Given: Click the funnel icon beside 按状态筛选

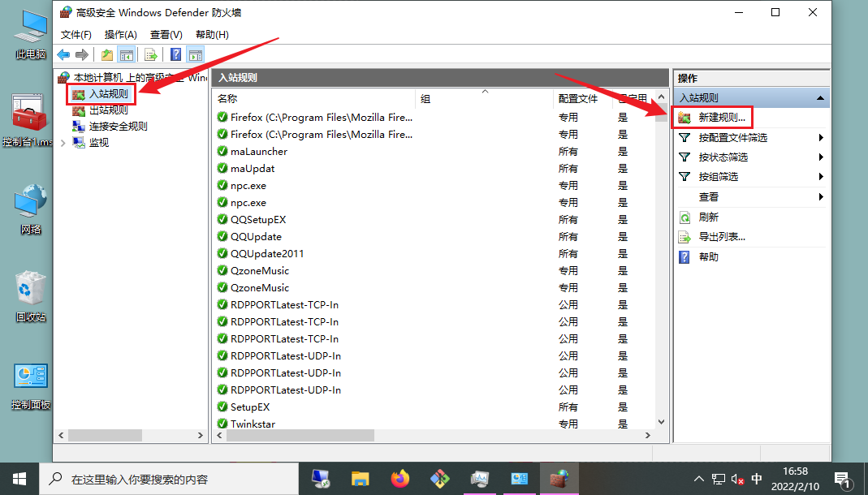Looking at the screenshot, I should coord(684,157).
